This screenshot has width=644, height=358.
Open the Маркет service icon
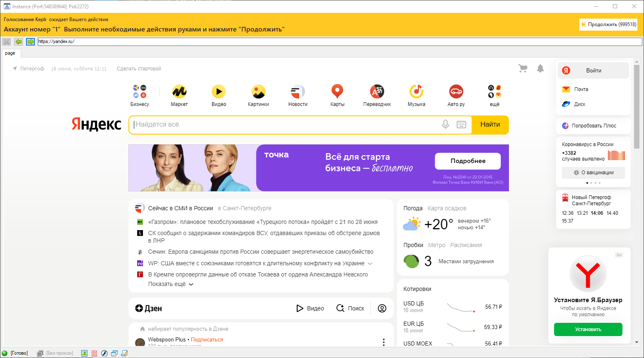[x=179, y=91]
